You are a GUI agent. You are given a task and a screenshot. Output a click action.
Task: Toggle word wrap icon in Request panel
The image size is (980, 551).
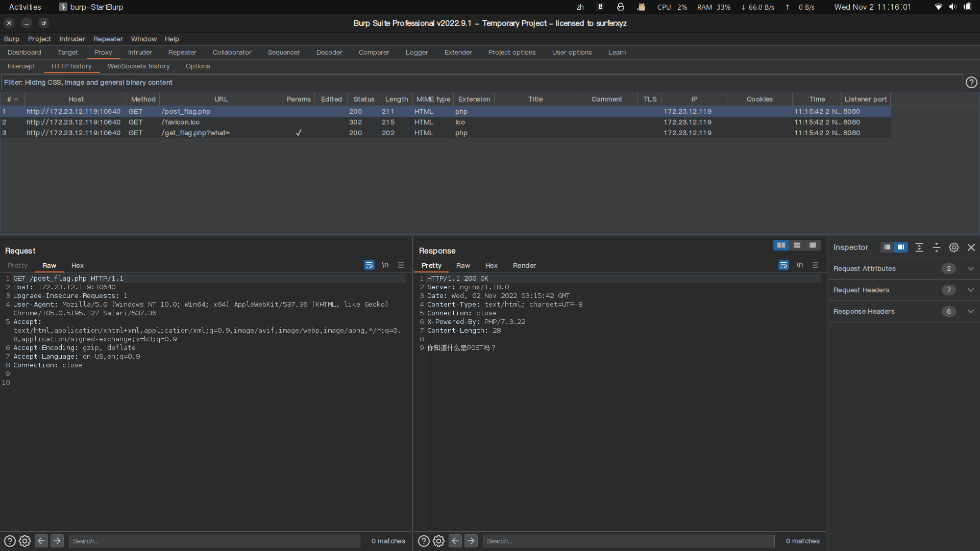(369, 265)
